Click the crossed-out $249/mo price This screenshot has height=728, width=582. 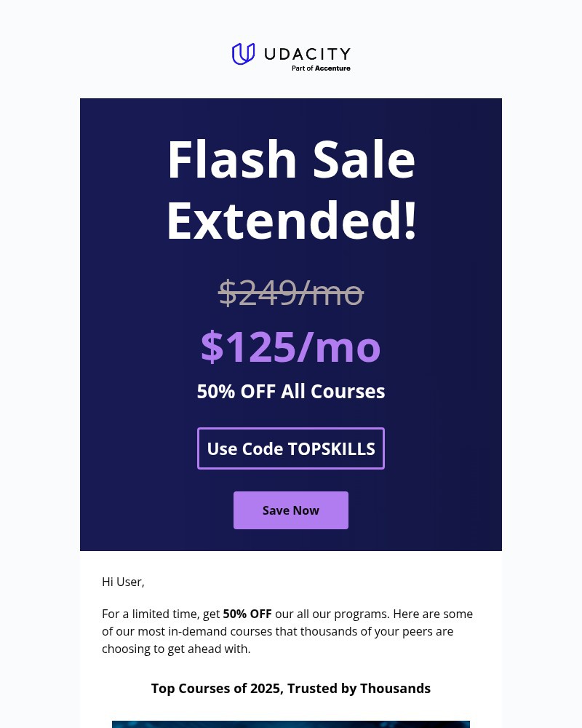[291, 293]
